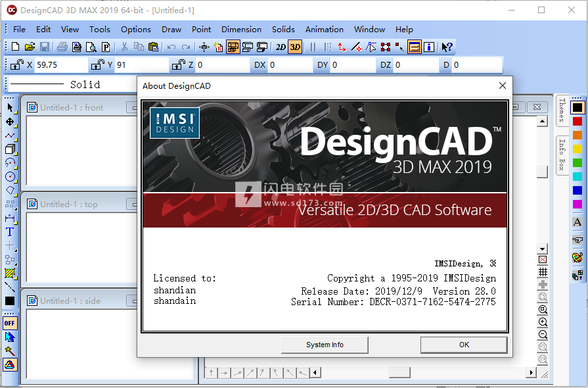588x388 pixels.
Task: Select the arrow Select tool in left toolbox
Action: [10, 108]
